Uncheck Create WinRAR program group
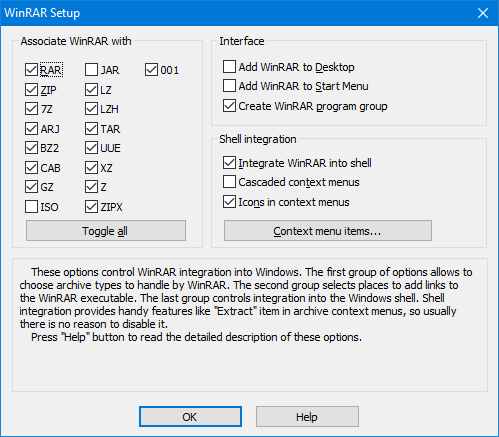499x437 pixels. pyautogui.click(x=229, y=106)
